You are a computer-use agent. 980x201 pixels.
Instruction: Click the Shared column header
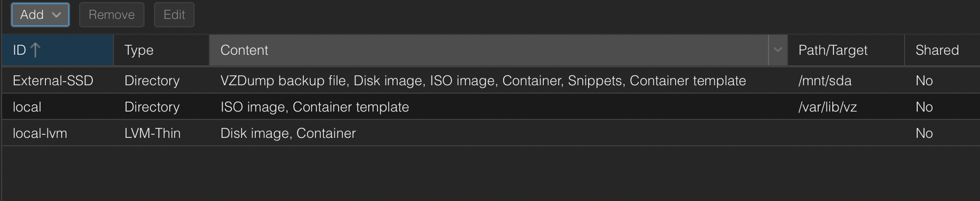click(942, 50)
